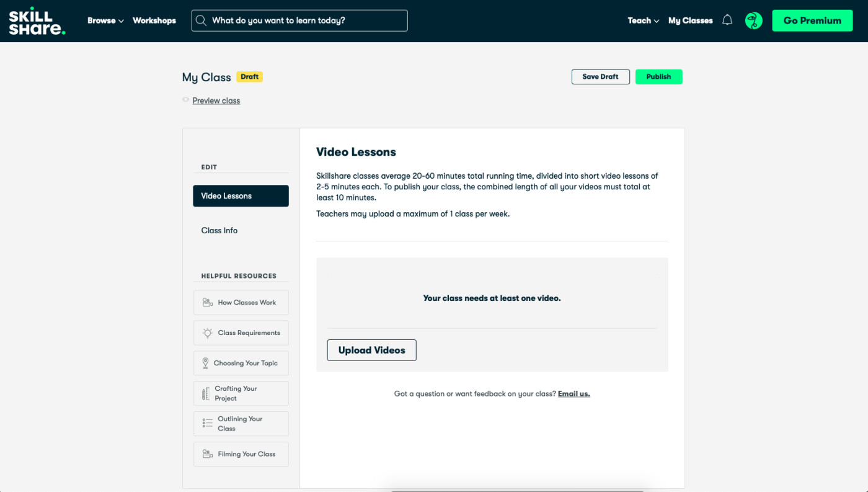The image size is (868, 492).
Task: Open the user profile avatar
Action: pos(753,20)
